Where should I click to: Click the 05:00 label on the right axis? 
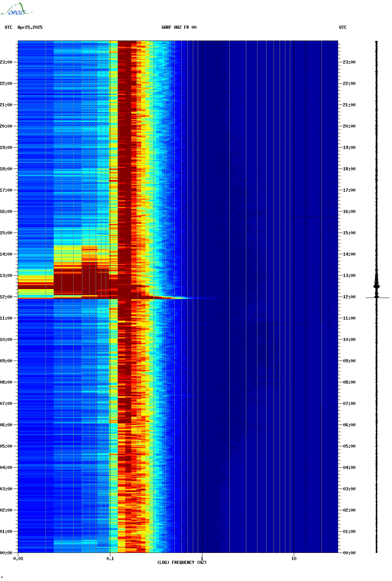pos(349,446)
